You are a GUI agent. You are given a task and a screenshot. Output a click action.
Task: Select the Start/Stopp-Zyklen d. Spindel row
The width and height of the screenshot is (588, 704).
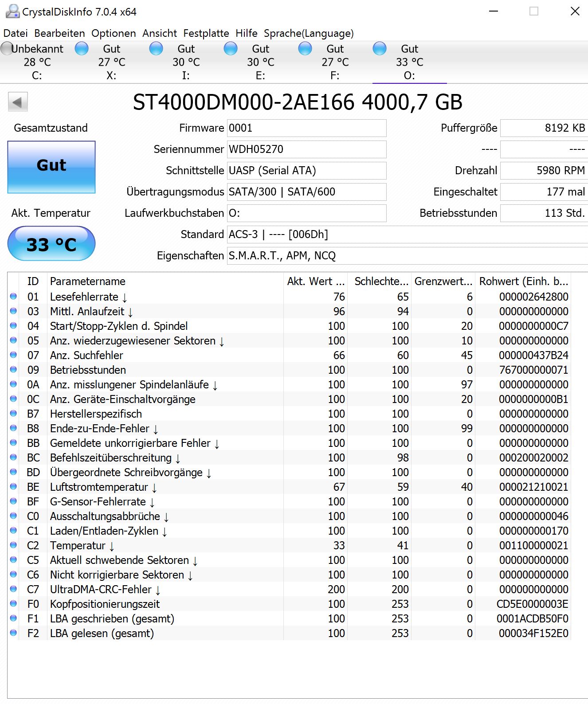coord(289,326)
